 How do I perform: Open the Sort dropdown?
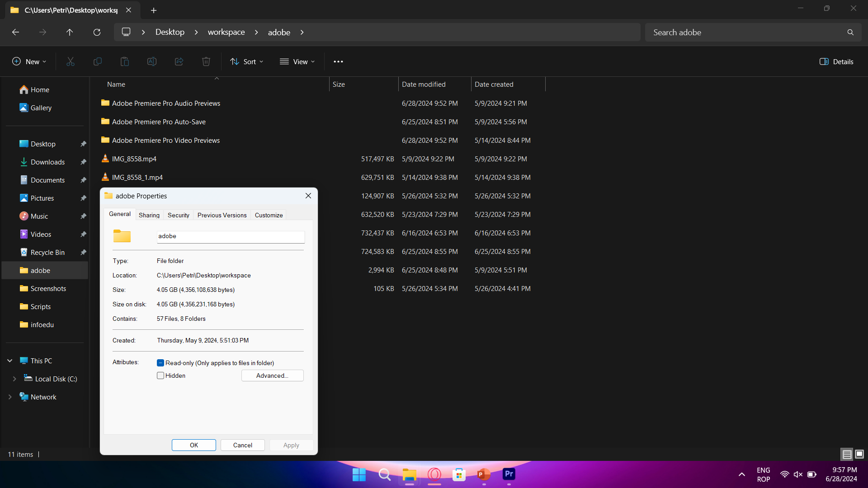coord(247,61)
